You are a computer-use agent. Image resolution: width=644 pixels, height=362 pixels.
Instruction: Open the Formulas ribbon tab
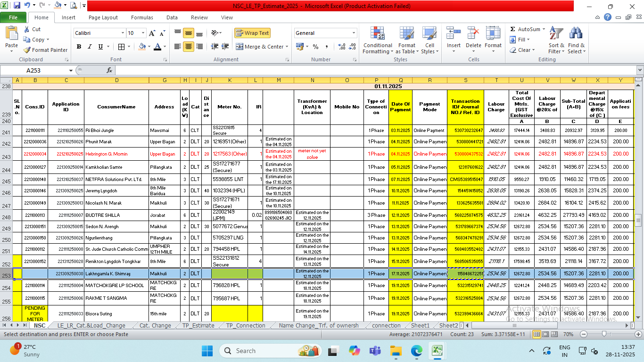coord(142,17)
